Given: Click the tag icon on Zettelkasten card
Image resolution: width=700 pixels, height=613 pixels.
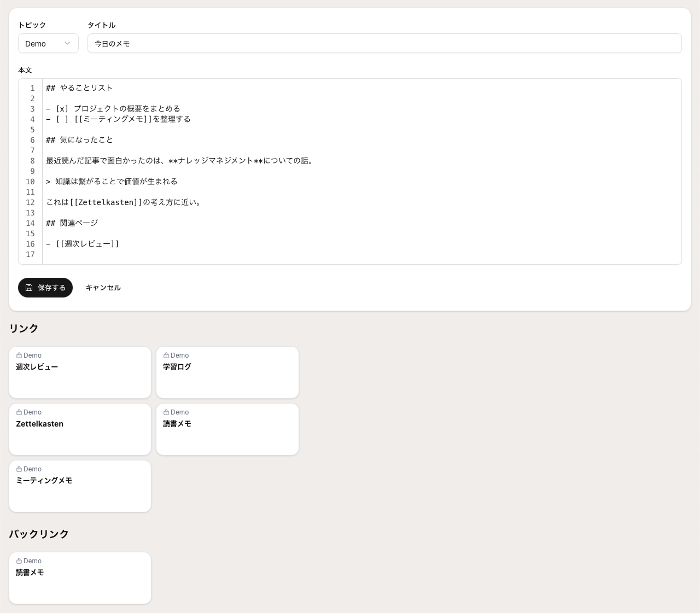Looking at the screenshot, I should [19, 412].
